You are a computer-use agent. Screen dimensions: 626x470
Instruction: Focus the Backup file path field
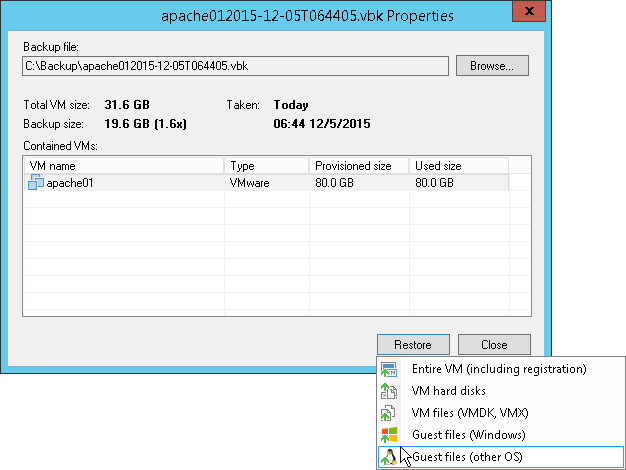(x=236, y=66)
